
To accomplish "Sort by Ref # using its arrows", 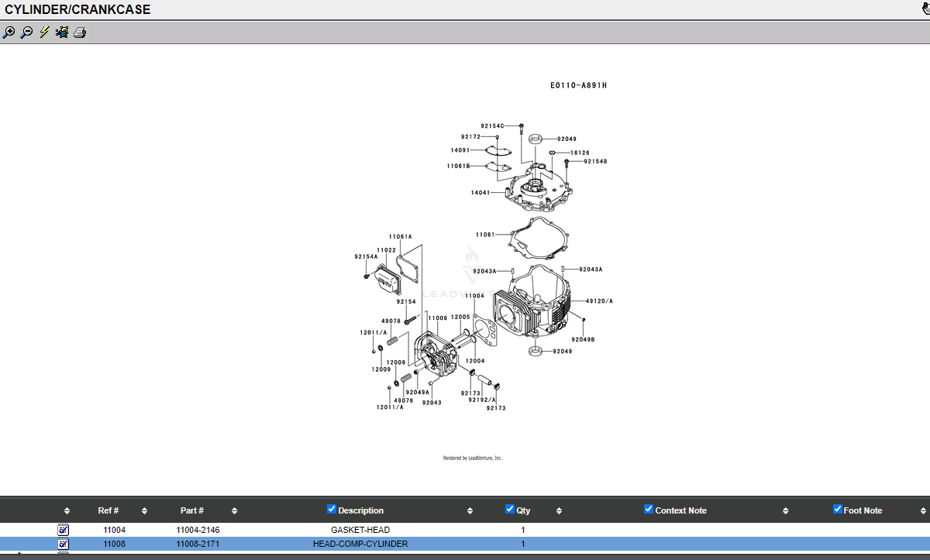I will [145, 511].
